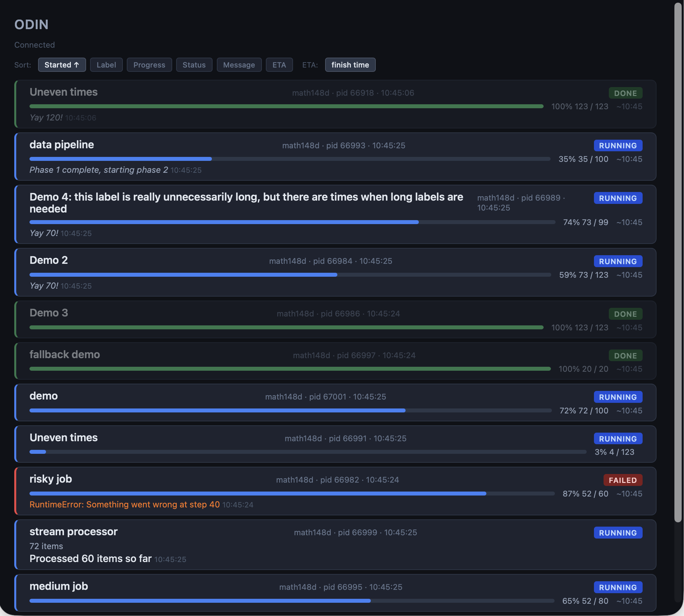684x616 pixels.
Task: Click the Demo 3 completed progress bar
Action: point(286,327)
